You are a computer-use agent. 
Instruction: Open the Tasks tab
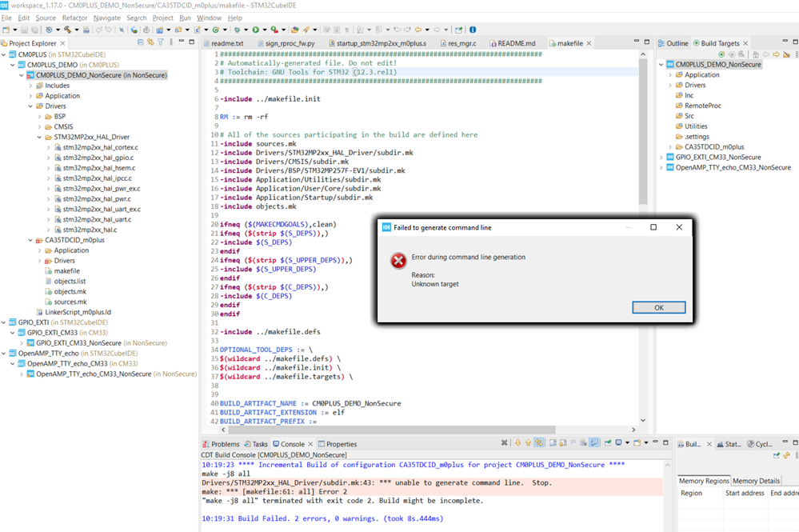pyautogui.click(x=256, y=444)
